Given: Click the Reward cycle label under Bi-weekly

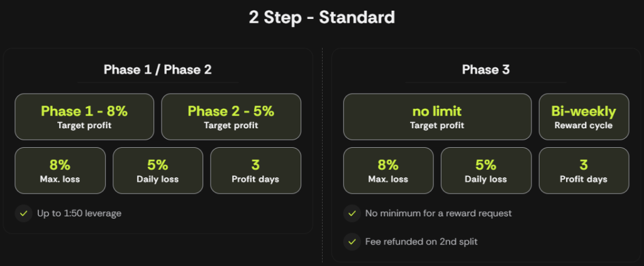Looking at the screenshot, I should [x=584, y=126].
